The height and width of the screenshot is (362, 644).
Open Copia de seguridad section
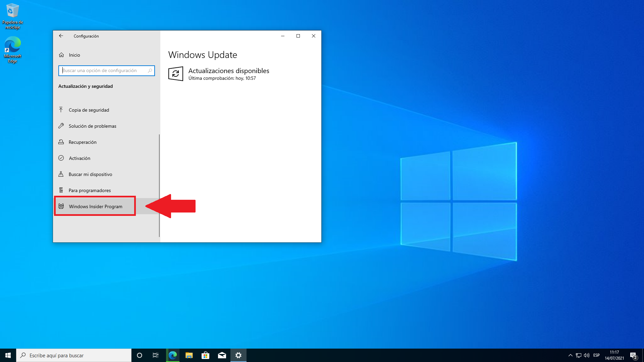pos(89,110)
